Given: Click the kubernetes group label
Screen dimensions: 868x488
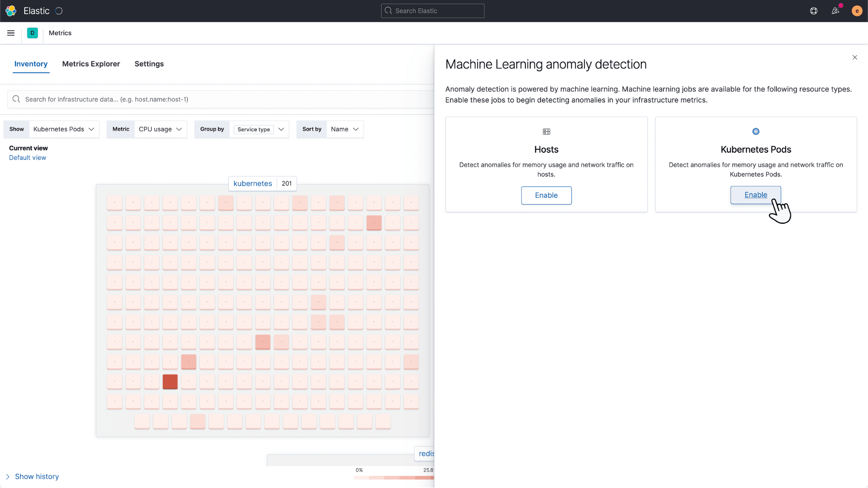Looking at the screenshot, I should (253, 183).
